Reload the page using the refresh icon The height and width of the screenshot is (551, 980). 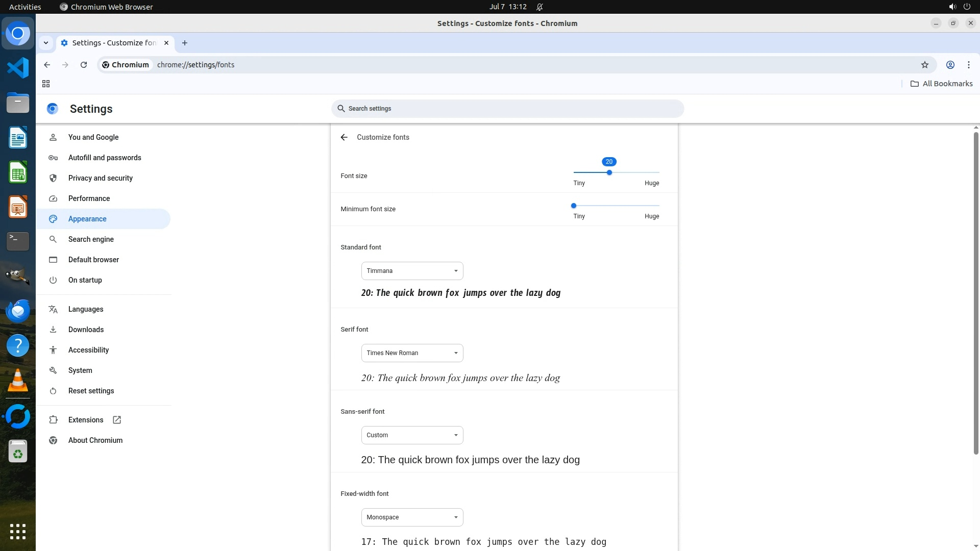point(84,65)
